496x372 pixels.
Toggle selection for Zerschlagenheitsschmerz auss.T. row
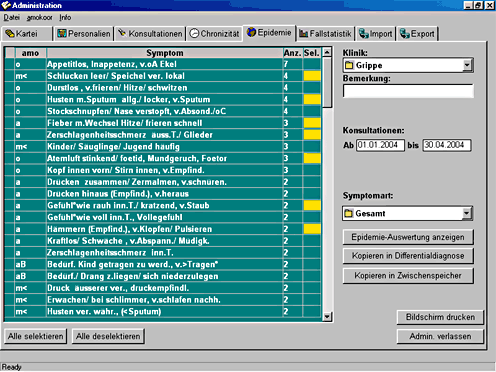[x=312, y=135]
